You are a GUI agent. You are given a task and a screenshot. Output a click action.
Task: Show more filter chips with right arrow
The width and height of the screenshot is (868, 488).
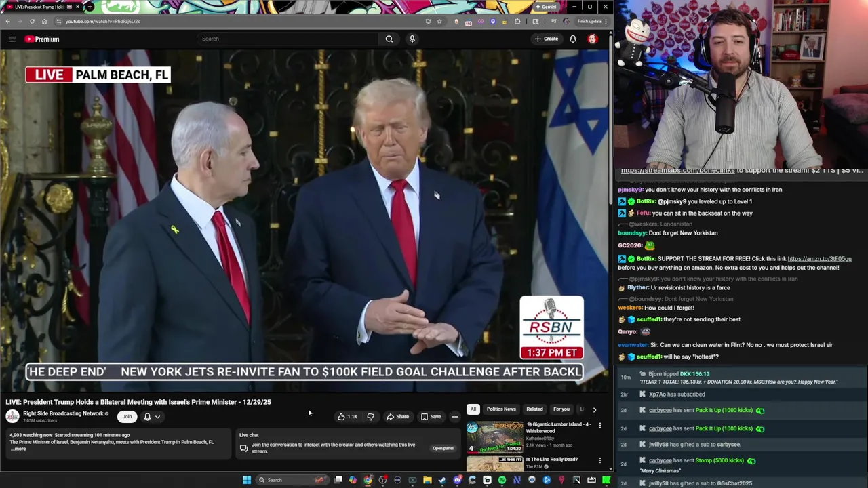[x=595, y=409]
